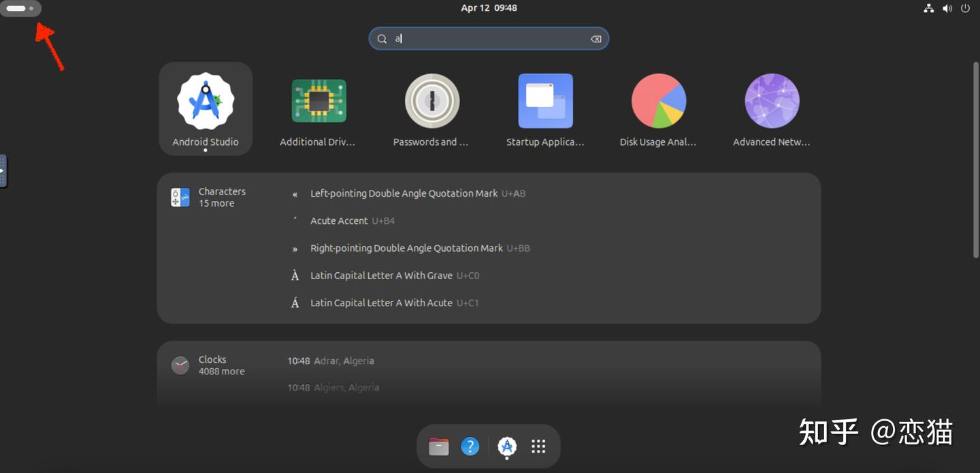This screenshot has width=980, height=473.
Task: Focus the search input field
Action: [489, 39]
